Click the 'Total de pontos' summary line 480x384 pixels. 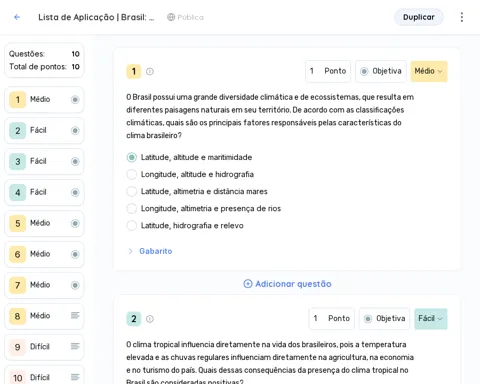(x=44, y=67)
